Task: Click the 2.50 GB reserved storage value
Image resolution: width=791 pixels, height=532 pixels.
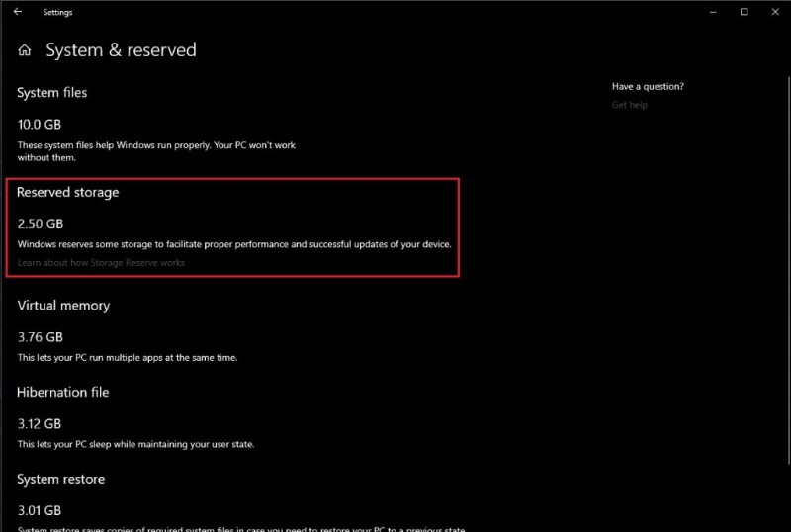Action: [x=40, y=223]
